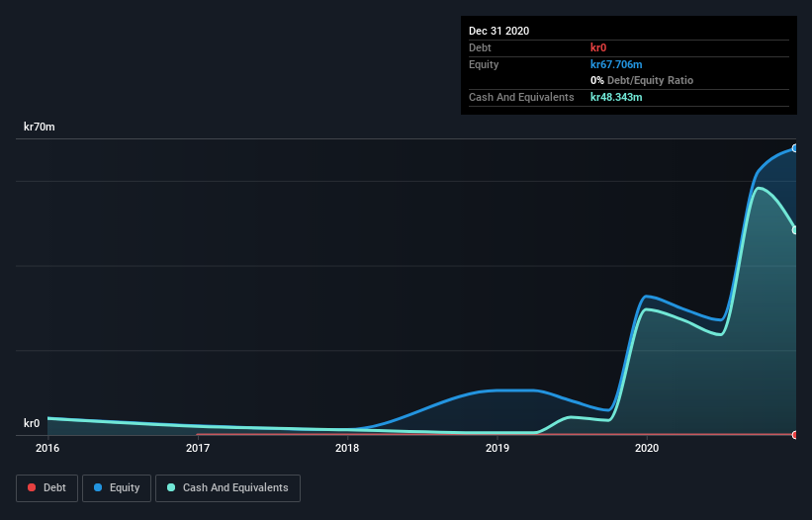Select the 2016 x-axis label
Screen dimensions: 812x520
point(47,448)
